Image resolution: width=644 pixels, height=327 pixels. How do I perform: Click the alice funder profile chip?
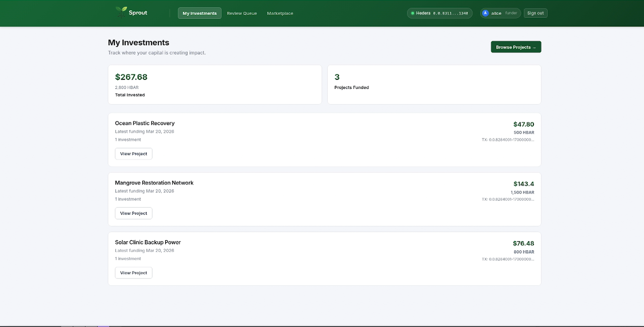(x=500, y=13)
